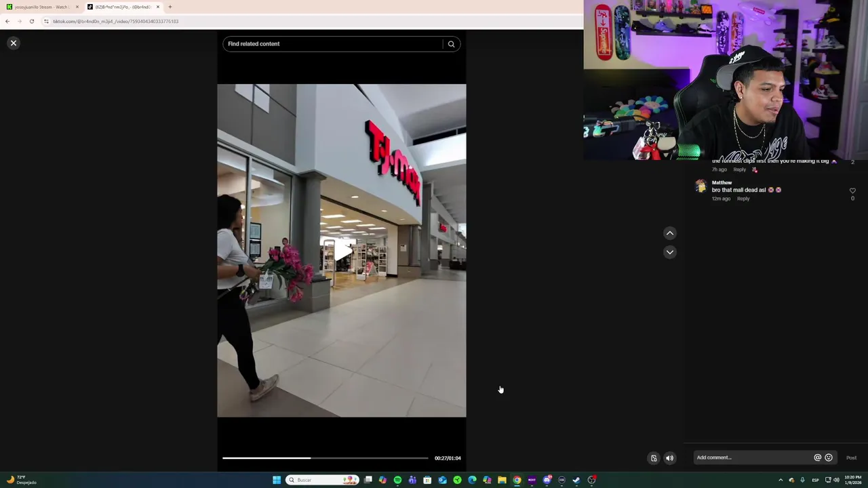Reload the current page
The image size is (868, 488).
31,21
